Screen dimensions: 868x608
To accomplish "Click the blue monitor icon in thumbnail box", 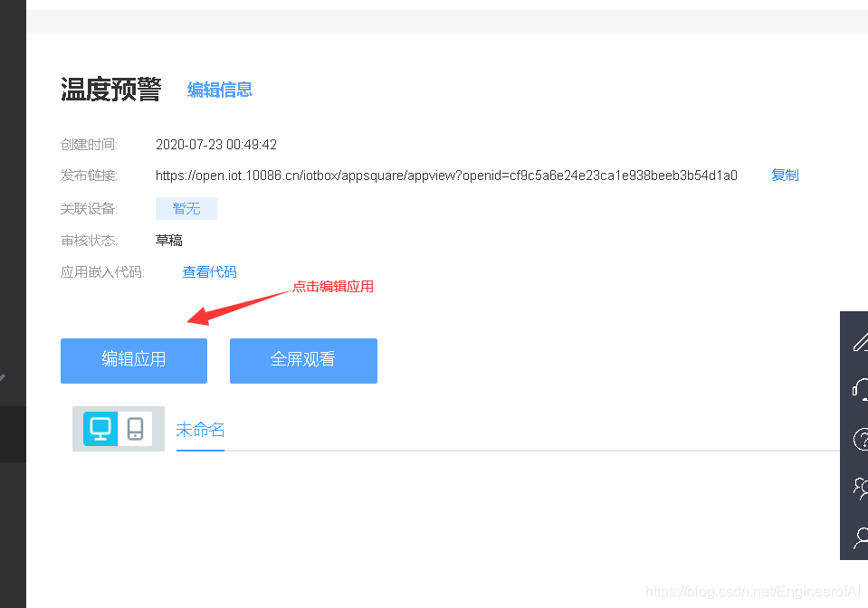I will (100, 428).
